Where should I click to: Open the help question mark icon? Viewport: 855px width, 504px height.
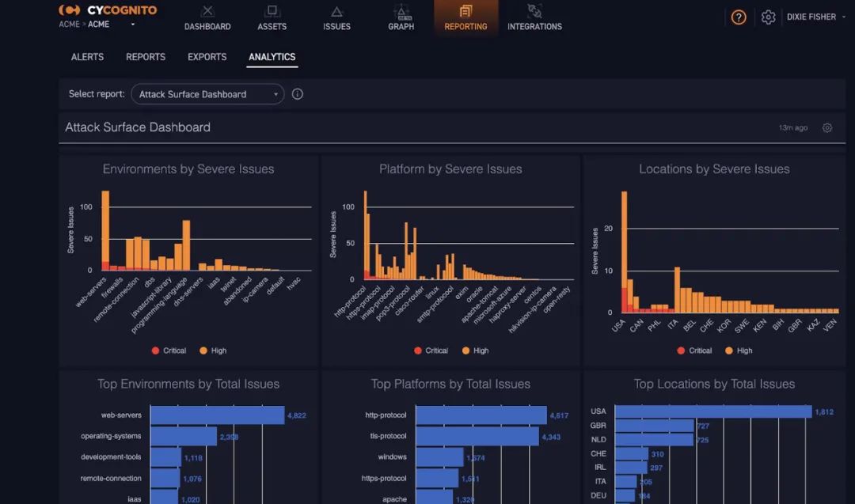tap(739, 17)
